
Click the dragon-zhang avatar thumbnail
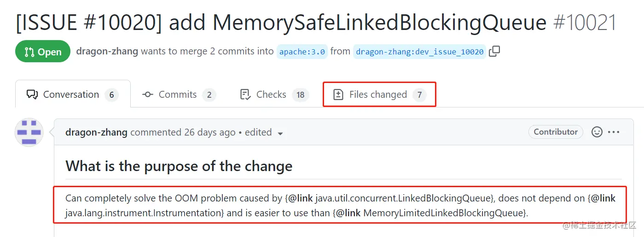point(29,132)
